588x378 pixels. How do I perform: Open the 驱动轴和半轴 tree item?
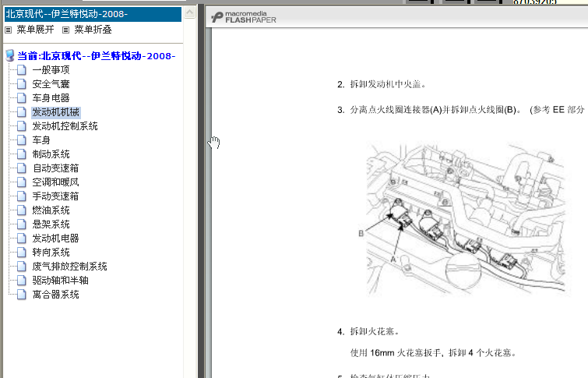60,281
